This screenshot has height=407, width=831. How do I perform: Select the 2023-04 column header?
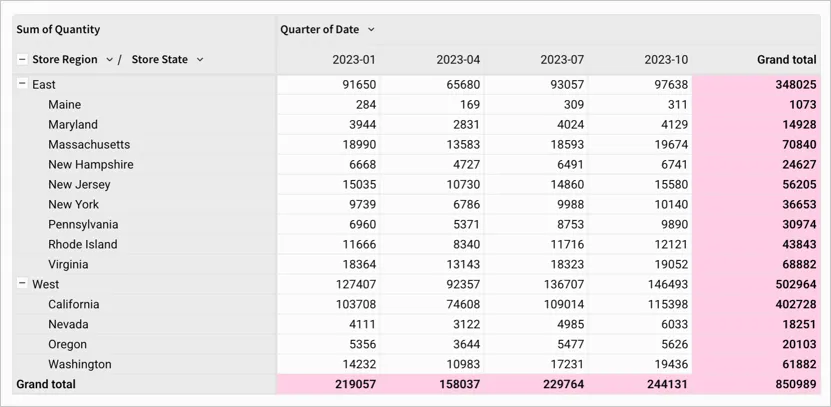pyautogui.click(x=458, y=60)
